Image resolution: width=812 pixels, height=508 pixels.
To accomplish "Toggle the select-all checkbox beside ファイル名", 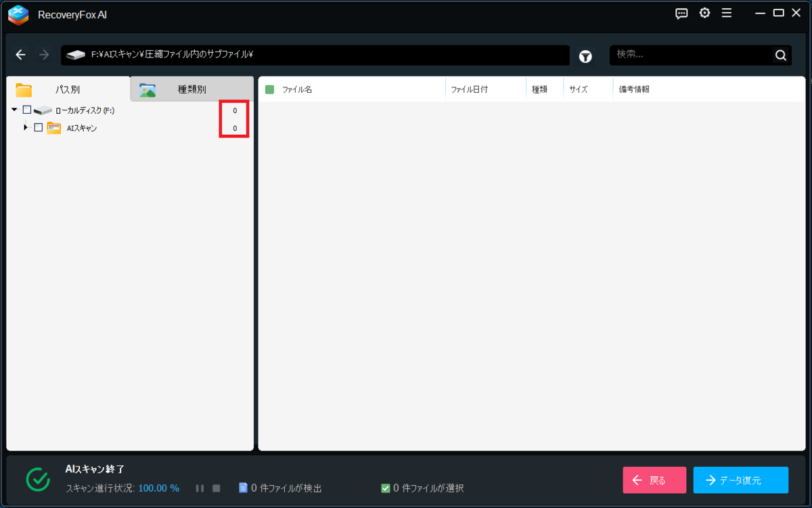I will pyautogui.click(x=270, y=89).
